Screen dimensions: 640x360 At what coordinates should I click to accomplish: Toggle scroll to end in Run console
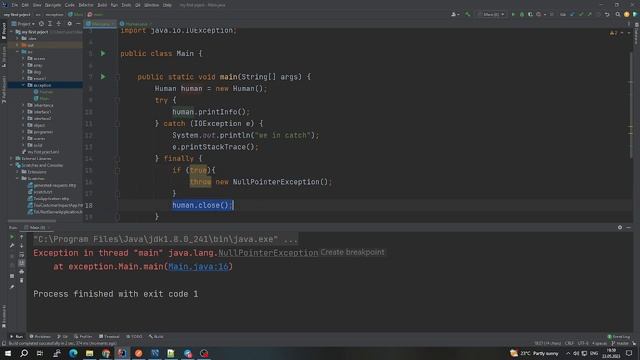click(22, 263)
